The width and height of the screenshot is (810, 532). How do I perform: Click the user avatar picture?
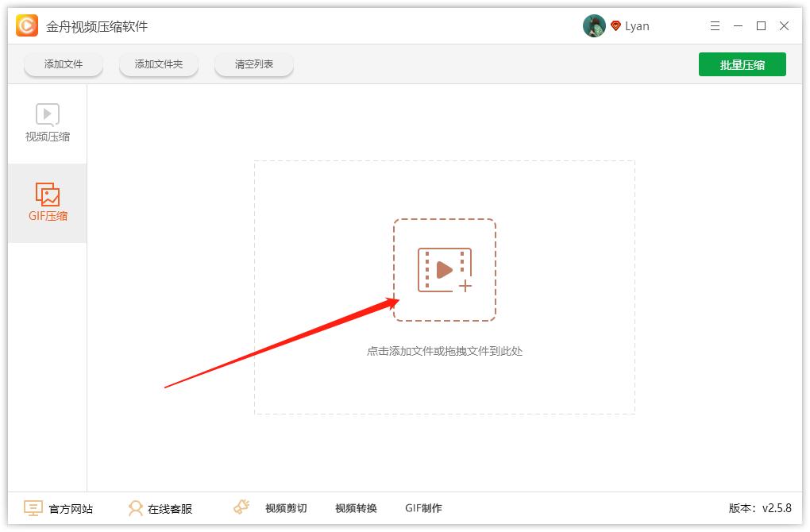(x=594, y=26)
